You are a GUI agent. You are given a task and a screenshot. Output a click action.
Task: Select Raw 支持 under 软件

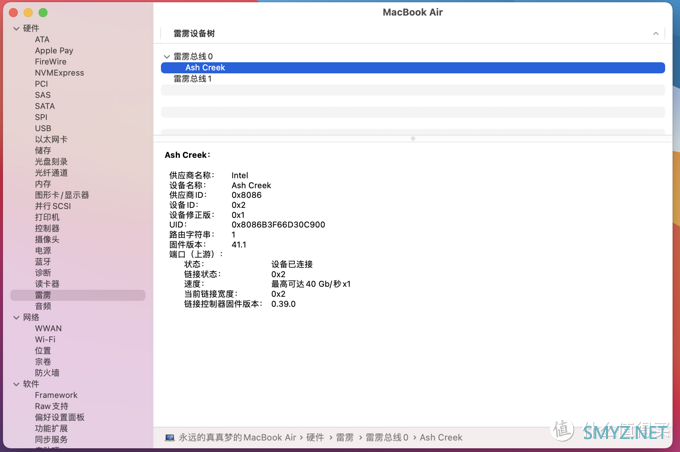(x=51, y=406)
